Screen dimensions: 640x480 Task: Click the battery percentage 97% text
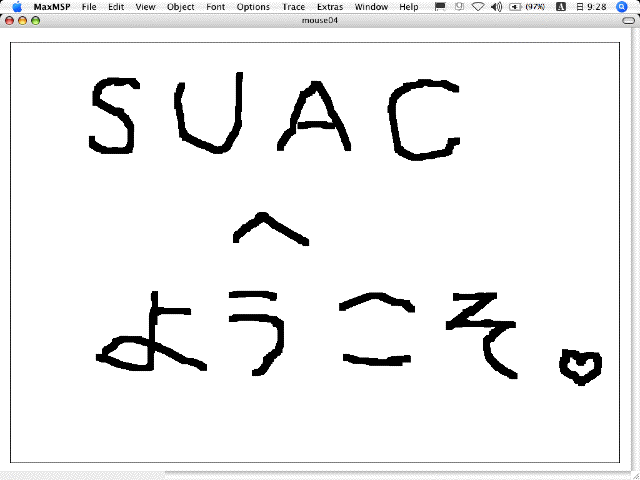[535, 7]
